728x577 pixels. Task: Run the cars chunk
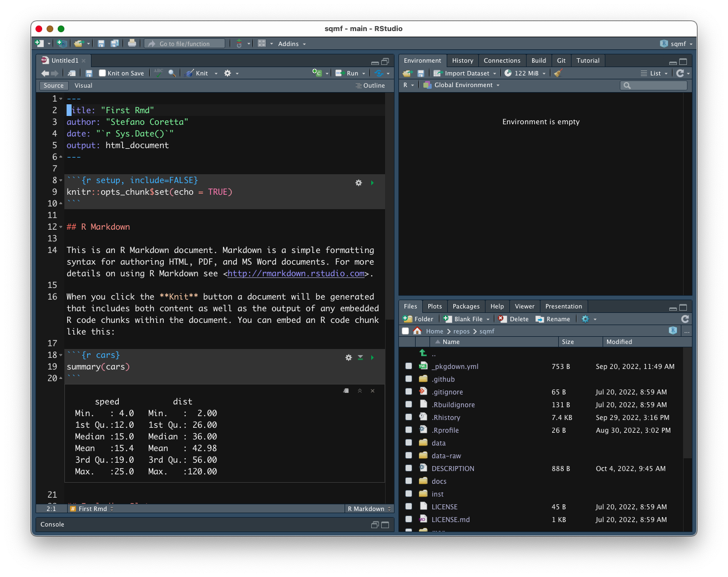pos(372,357)
